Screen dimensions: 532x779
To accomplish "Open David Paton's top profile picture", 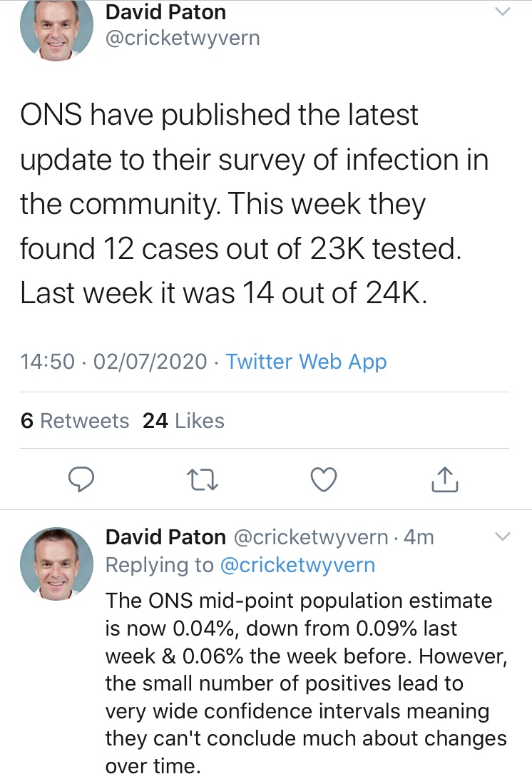I will pos(56,28).
